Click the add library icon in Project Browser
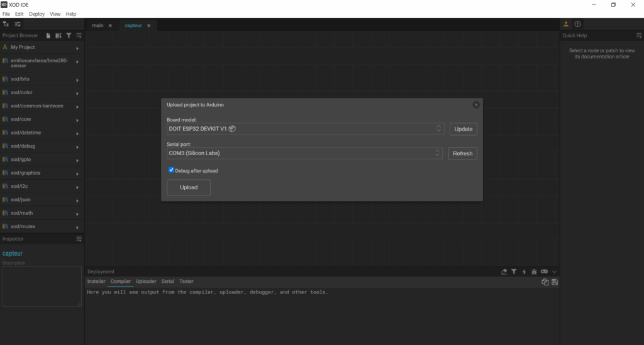 (58, 36)
